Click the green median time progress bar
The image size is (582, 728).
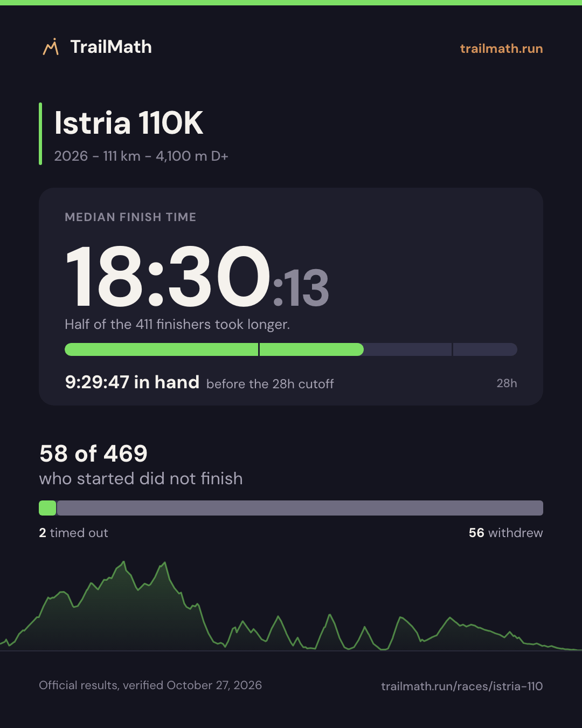click(214, 349)
